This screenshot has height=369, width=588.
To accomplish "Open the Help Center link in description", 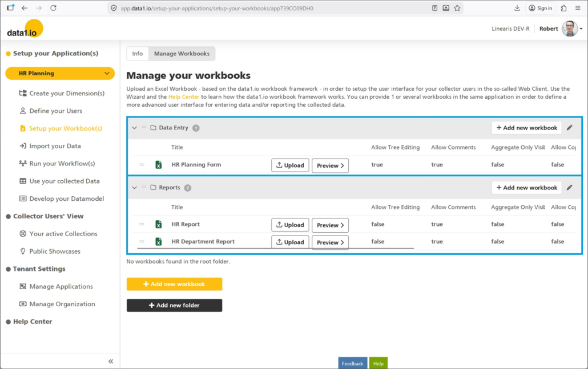I will [x=184, y=97].
